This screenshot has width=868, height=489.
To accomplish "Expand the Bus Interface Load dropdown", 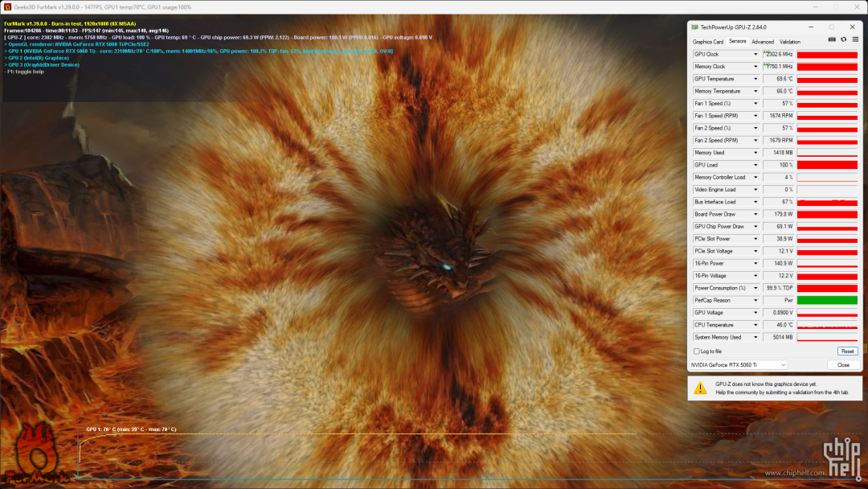I will [755, 202].
